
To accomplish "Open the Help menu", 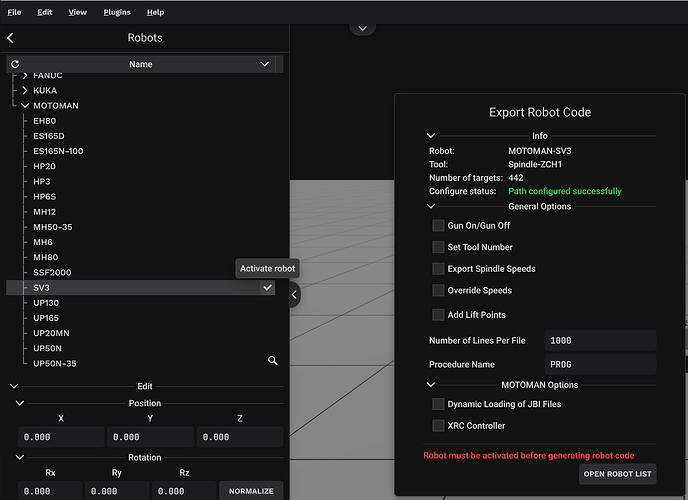I will tap(155, 12).
